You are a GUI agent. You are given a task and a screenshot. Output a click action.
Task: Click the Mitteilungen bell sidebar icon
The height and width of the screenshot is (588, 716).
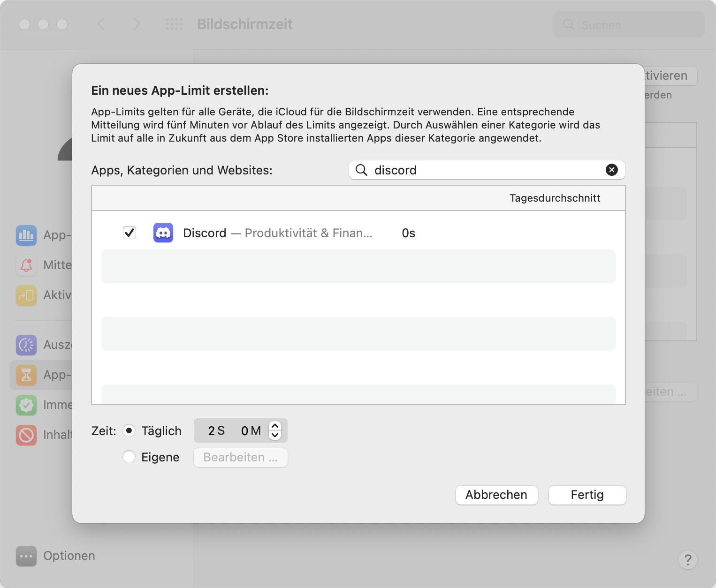pyautogui.click(x=26, y=265)
